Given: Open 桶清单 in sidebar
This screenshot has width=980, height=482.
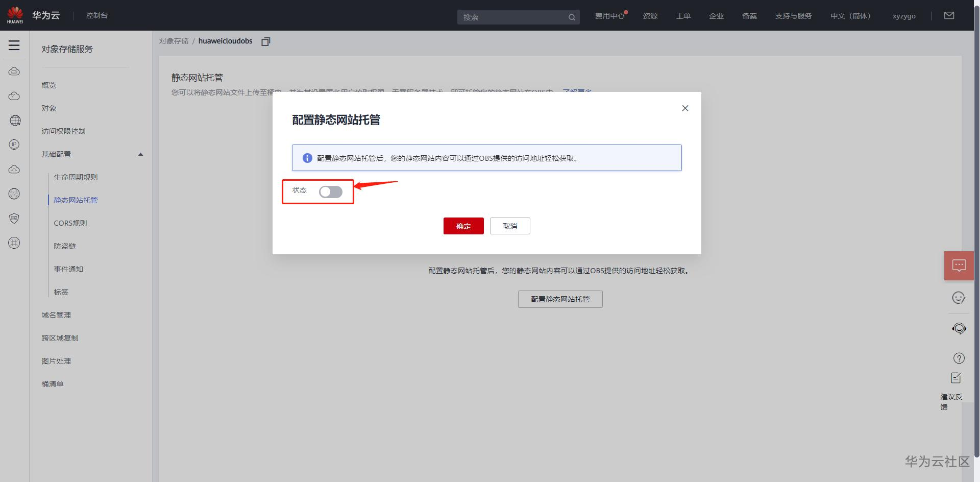Looking at the screenshot, I should (x=53, y=384).
